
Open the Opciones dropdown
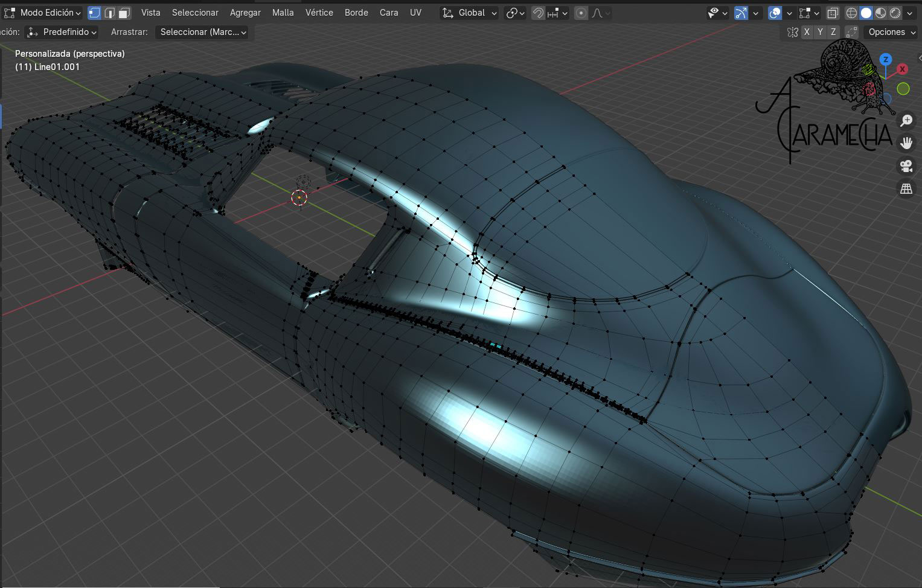pyautogui.click(x=891, y=32)
